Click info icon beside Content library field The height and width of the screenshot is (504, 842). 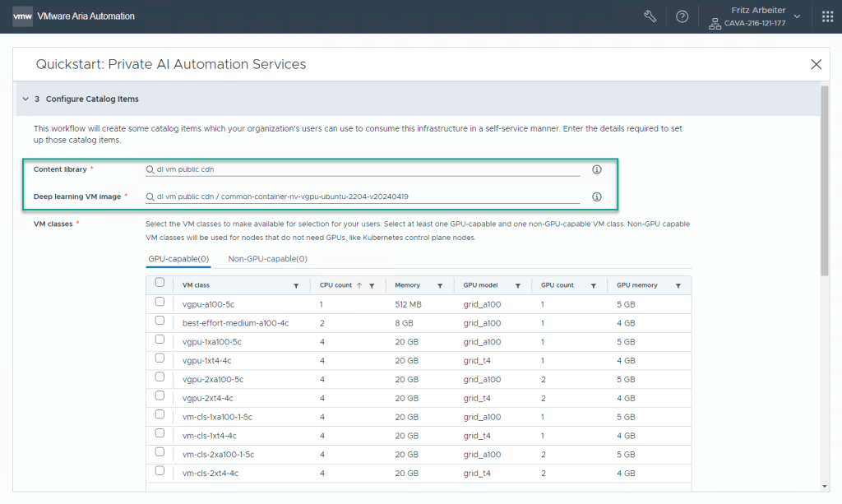tap(597, 169)
